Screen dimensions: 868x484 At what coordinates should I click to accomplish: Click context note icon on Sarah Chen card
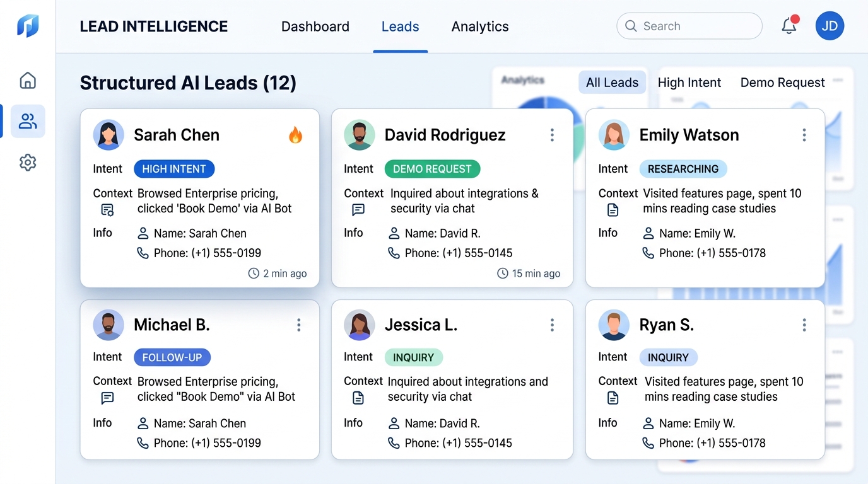107,210
